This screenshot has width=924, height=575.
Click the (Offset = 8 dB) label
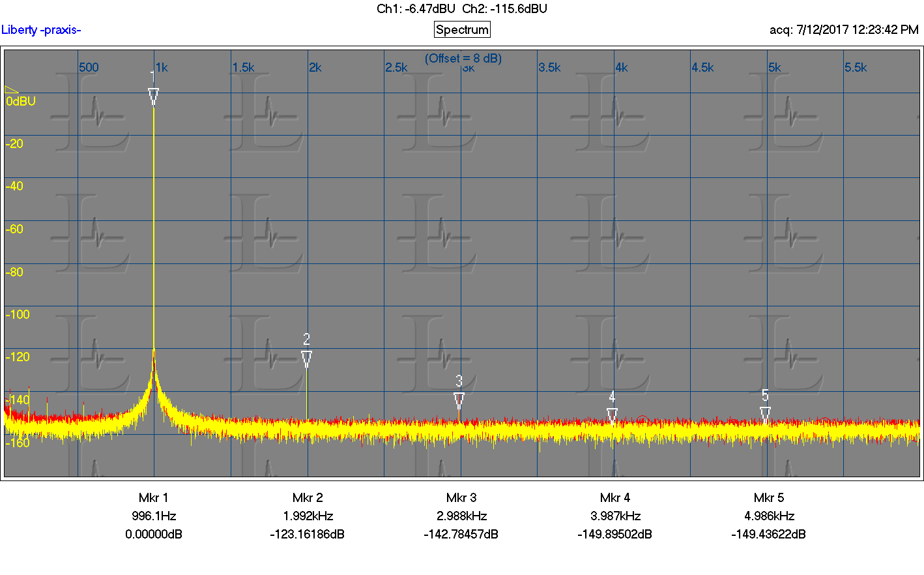tap(463, 58)
